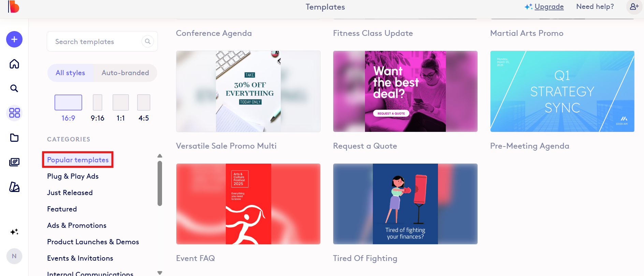Select the 9:16 aspect ratio
This screenshot has height=276, width=644.
pyautogui.click(x=98, y=102)
